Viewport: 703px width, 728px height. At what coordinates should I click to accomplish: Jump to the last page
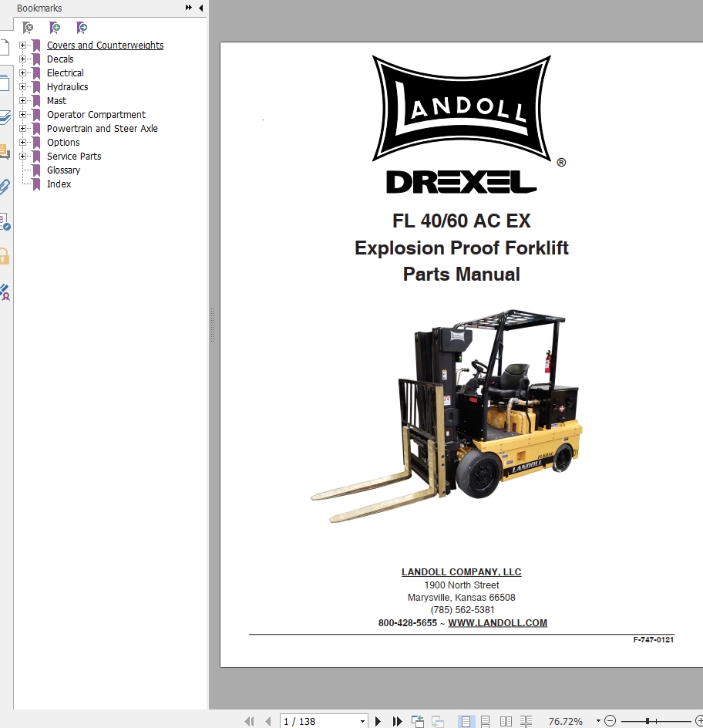pos(397,721)
